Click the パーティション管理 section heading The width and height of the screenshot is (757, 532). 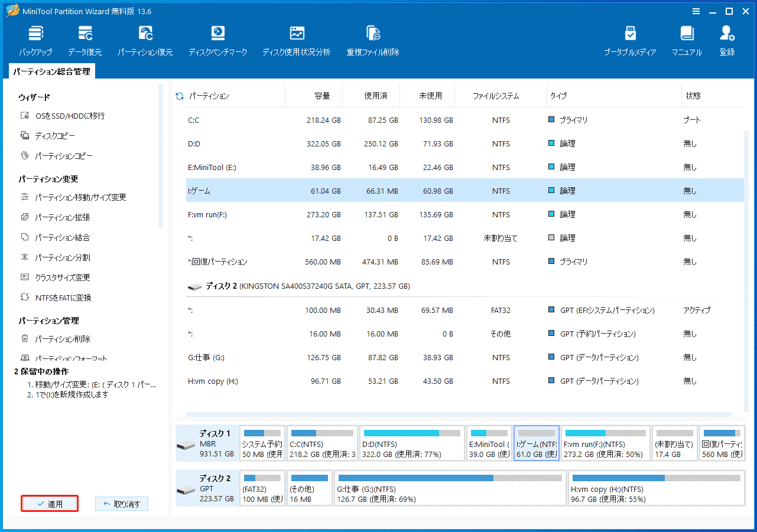tap(48, 321)
